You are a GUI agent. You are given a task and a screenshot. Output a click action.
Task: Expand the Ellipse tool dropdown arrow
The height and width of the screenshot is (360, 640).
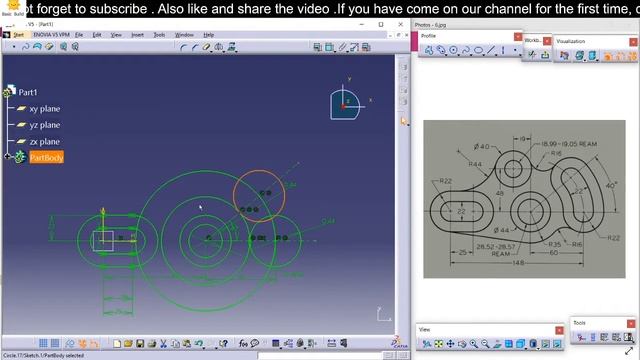pos(484,55)
